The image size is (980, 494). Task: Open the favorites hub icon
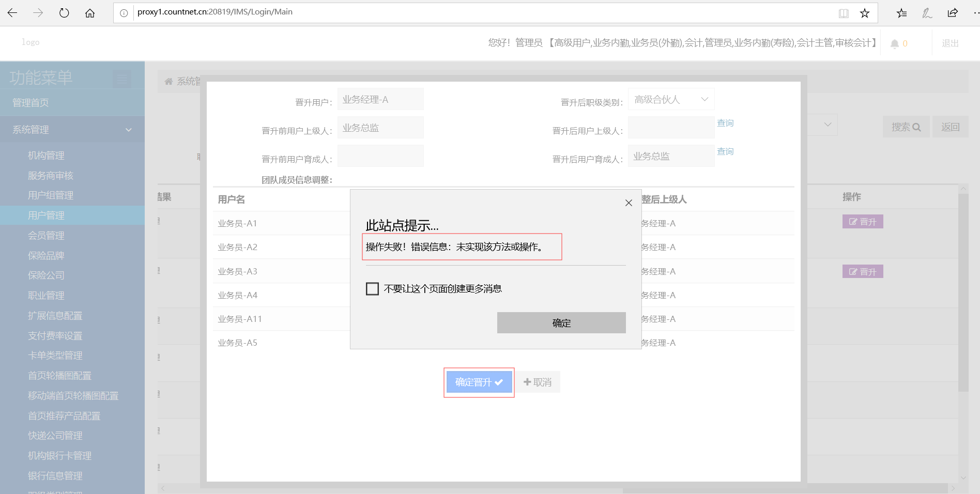pos(902,13)
